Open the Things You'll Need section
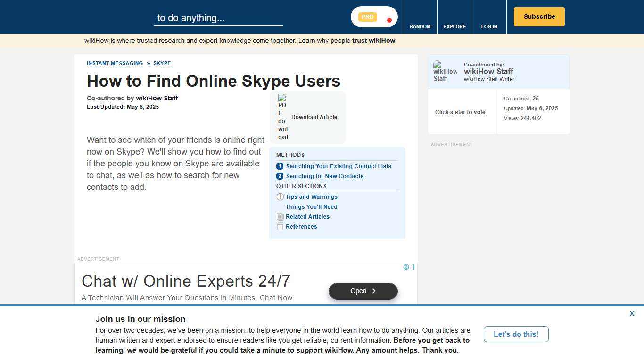This screenshot has width=644, height=362. coord(311,206)
